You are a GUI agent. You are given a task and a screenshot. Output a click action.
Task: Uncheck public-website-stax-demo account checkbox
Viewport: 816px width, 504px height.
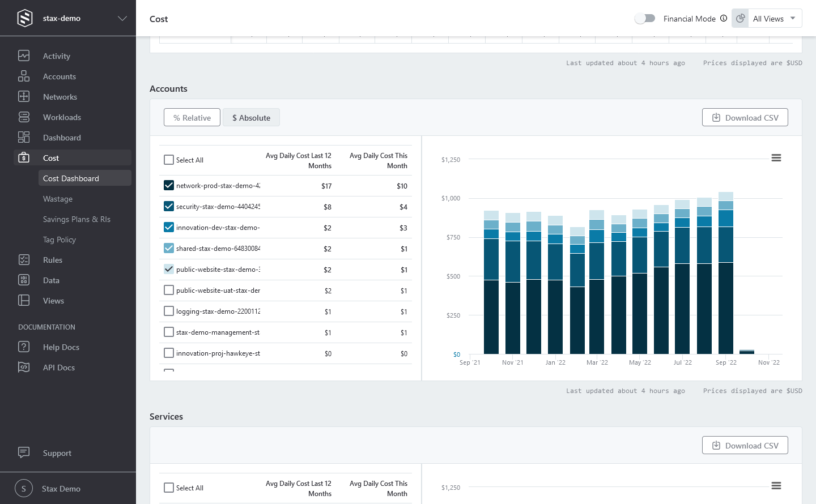tap(169, 269)
